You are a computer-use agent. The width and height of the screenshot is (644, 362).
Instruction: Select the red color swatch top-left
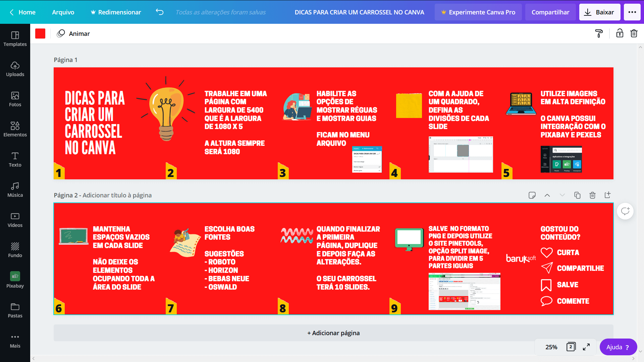[x=41, y=34]
